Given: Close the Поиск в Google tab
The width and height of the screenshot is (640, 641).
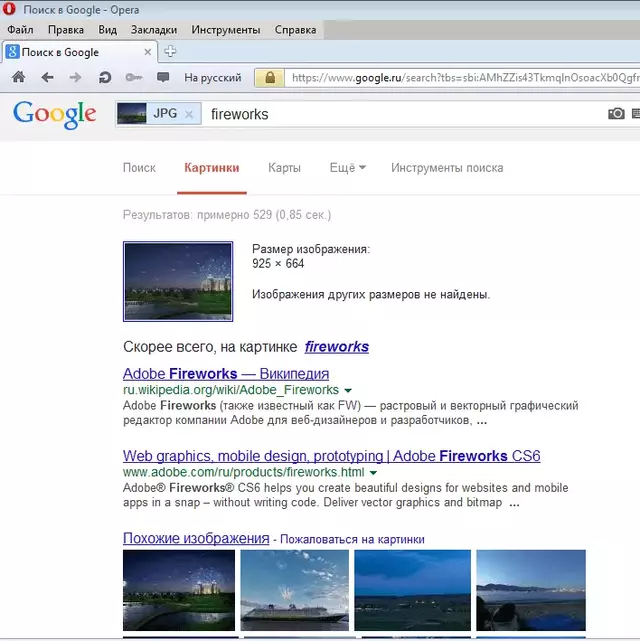Looking at the screenshot, I should (x=148, y=52).
